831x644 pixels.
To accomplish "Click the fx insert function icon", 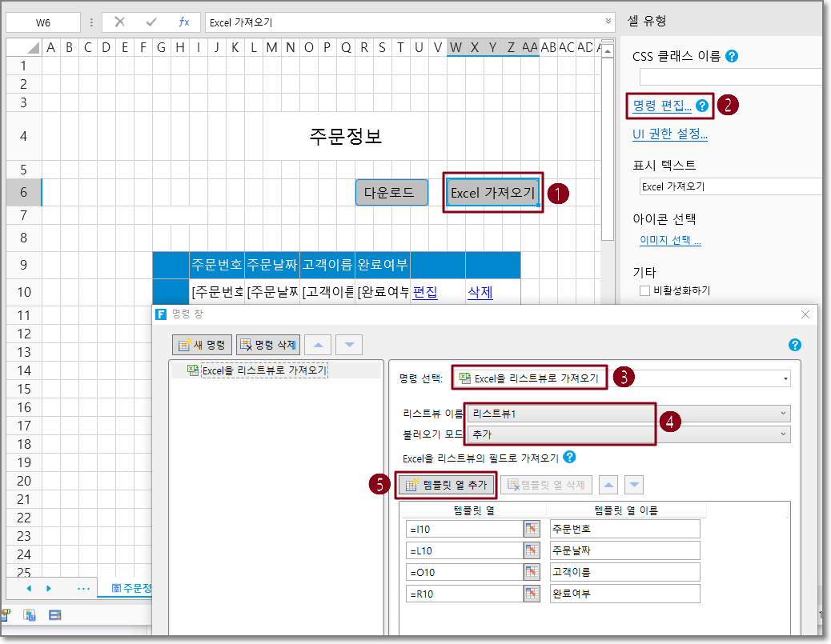I will (x=184, y=22).
